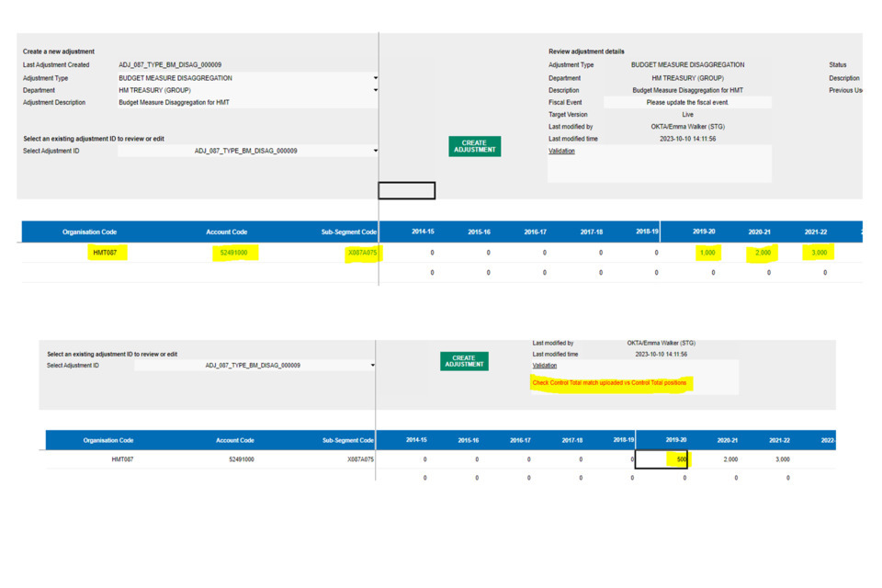Select the highlighted 1,000 cell under 2019-20

click(x=707, y=253)
